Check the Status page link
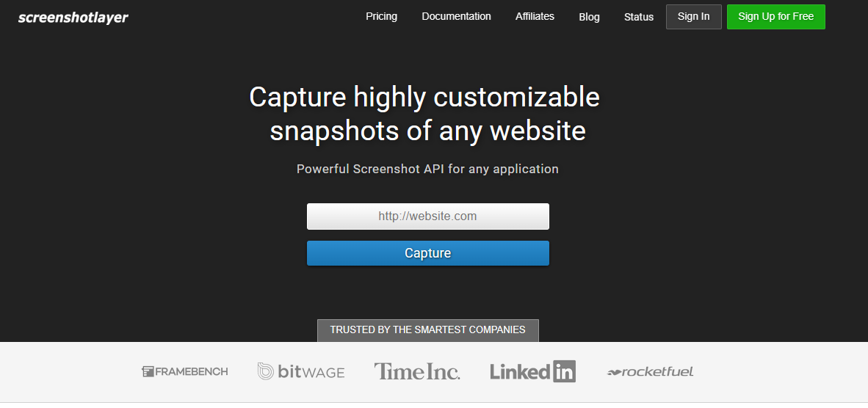The height and width of the screenshot is (408, 868). click(x=638, y=17)
